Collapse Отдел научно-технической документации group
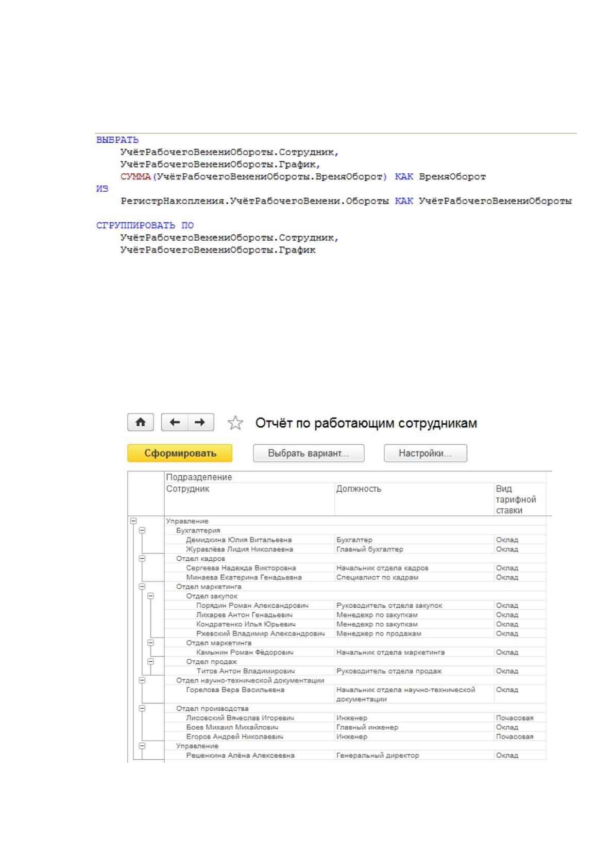This screenshot has width=613, height=868. (x=143, y=680)
